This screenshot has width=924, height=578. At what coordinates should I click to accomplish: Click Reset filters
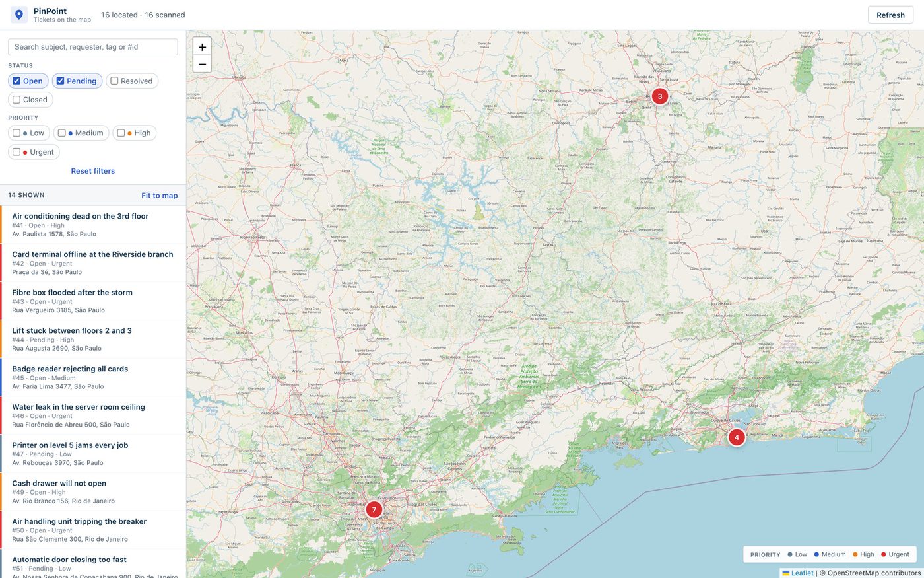(x=93, y=171)
